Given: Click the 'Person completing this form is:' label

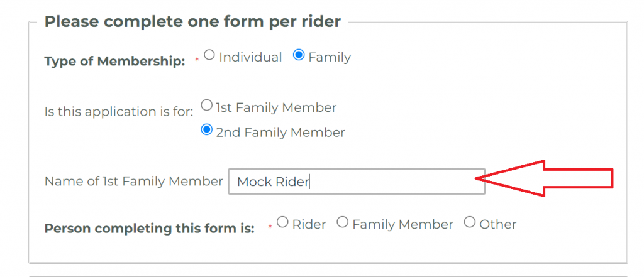Looking at the screenshot, I should coord(149,228).
